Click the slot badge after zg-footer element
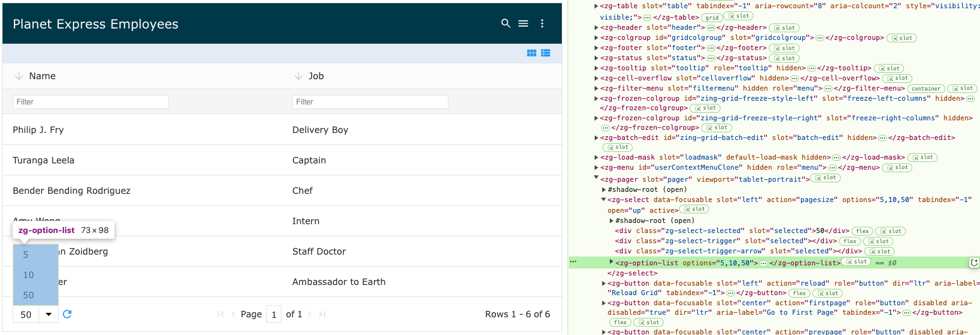Image resolution: width=980 pixels, height=335 pixels. pyautogui.click(x=785, y=48)
